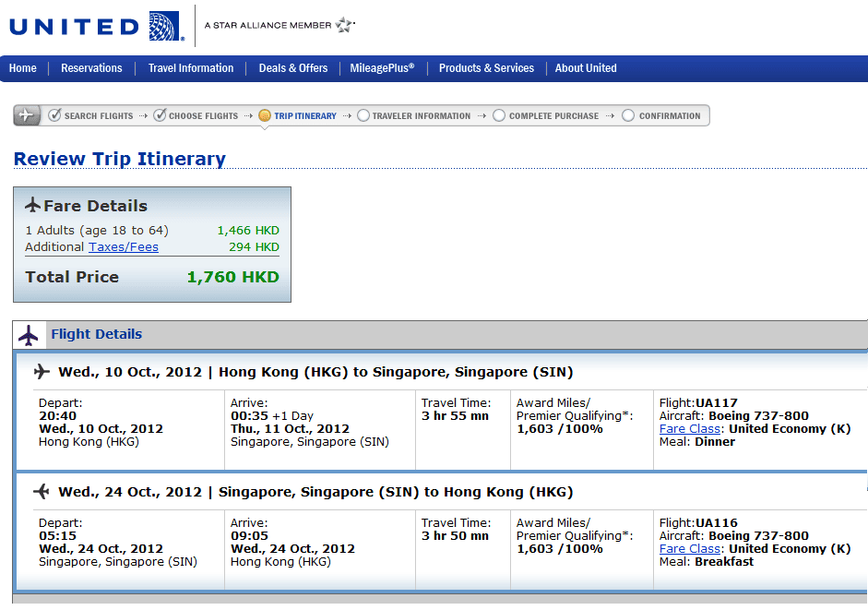Click the United Airlines globe logo
This screenshot has height=610, width=868.
pyautogui.click(x=165, y=26)
